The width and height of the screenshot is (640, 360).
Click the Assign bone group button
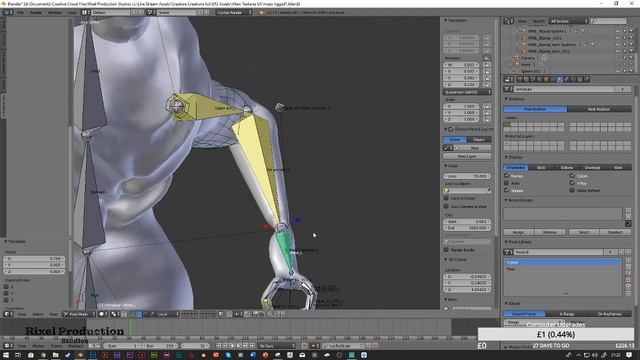pyautogui.click(x=518, y=232)
